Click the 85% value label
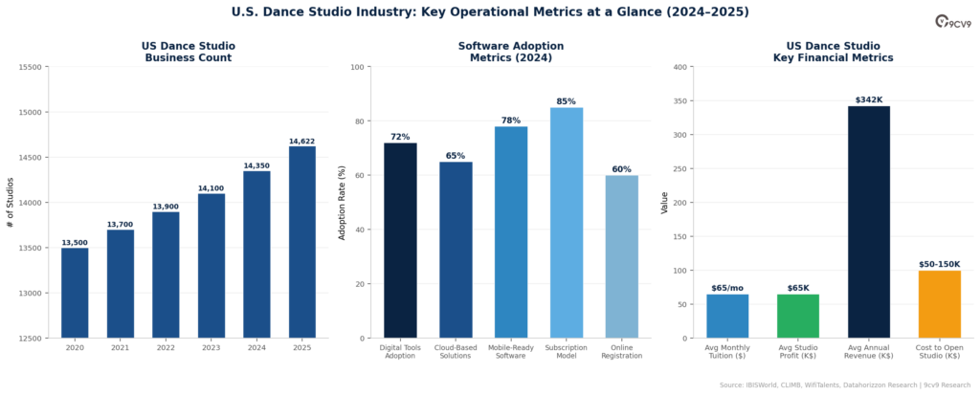Screen dimensions: 980x395 567,102
